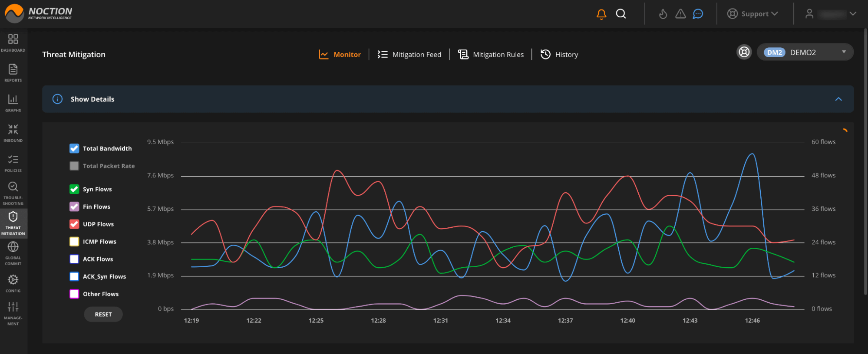Click the History clock icon
The image size is (868, 354).
[545, 54]
